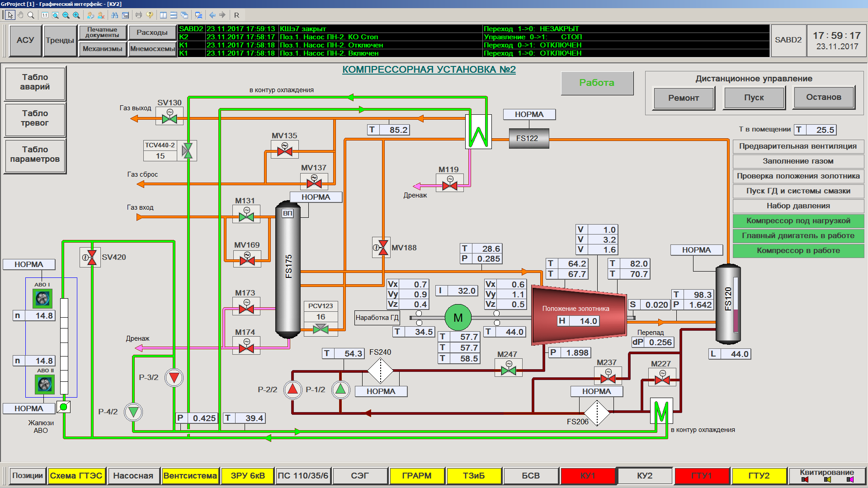This screenshot has height=488, width=868.
Task: Click the blue back arrow icon
Action: 212,15
